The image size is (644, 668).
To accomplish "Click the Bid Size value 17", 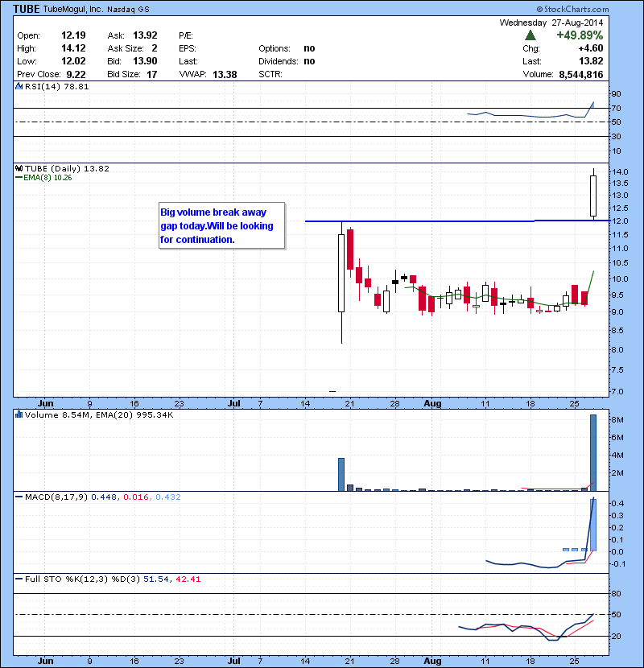I will click(151, 75).
